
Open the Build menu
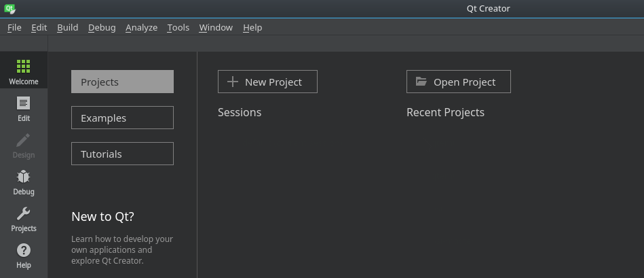point(67,28)
